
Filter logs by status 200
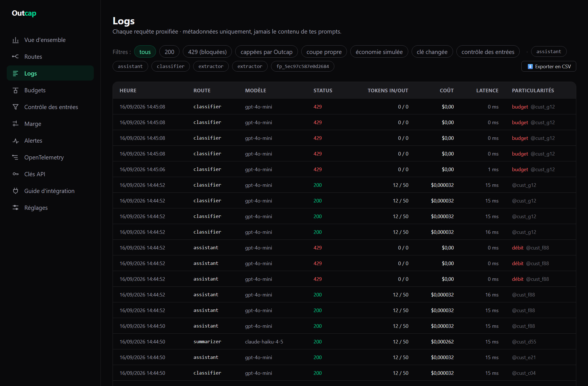(169, 52)
